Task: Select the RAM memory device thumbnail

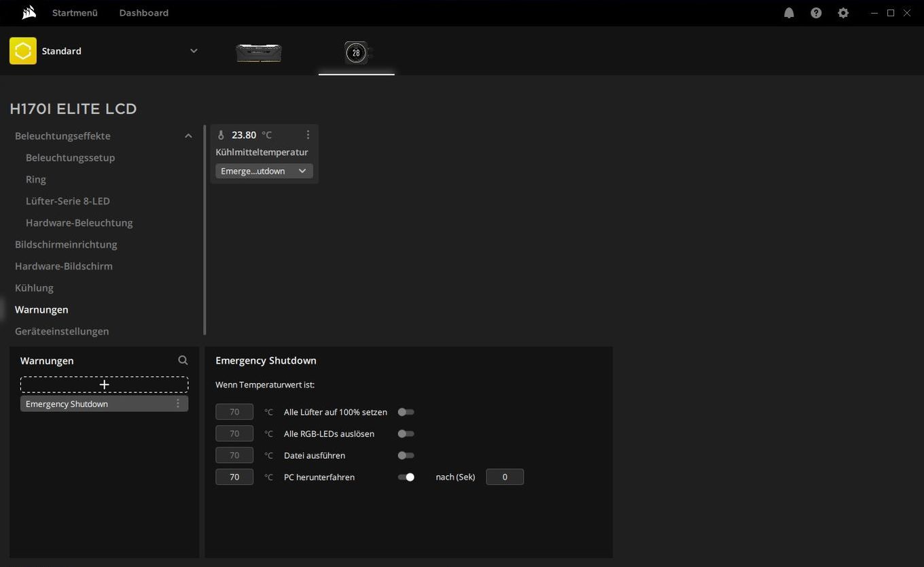Action: (258, 52)
